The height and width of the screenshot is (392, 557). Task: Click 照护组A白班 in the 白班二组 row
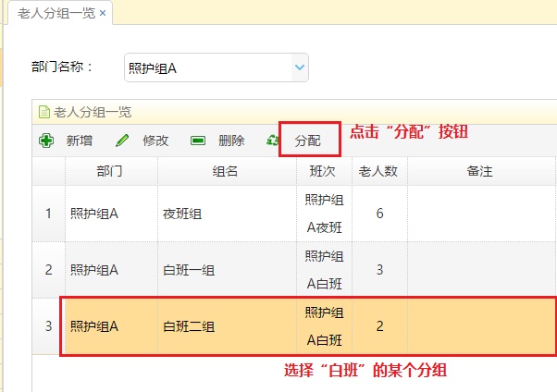(x=324, y=326)
